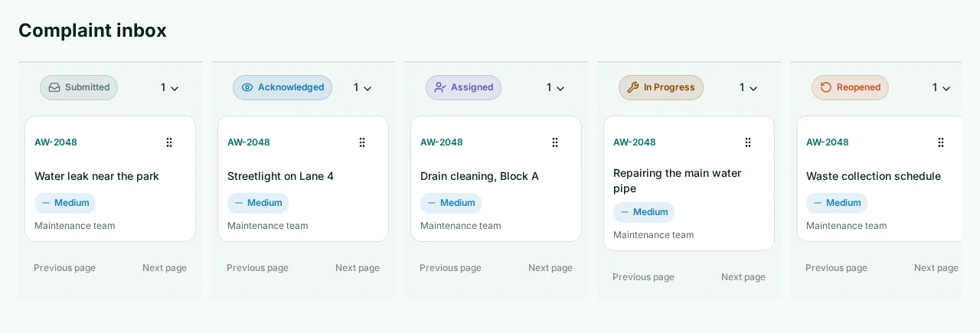Click the inbox icon in Submitted badge
The height and width of the screenshot is (333, 980).
(54, 87)
